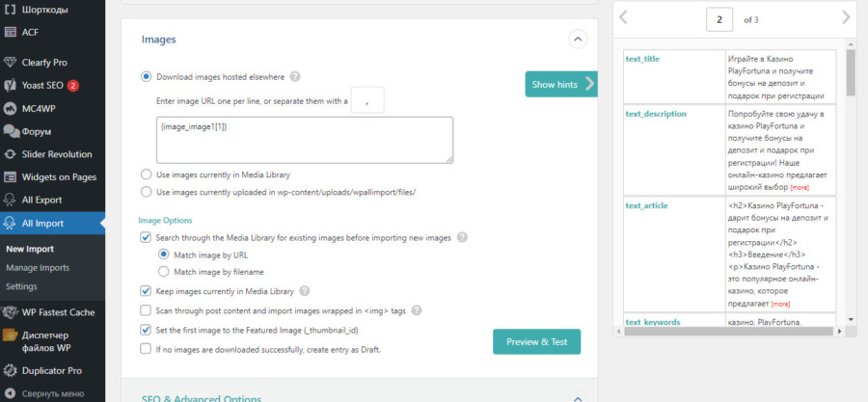Choose Match image by filename option
The image size is (868, 402).
[163, 272]
